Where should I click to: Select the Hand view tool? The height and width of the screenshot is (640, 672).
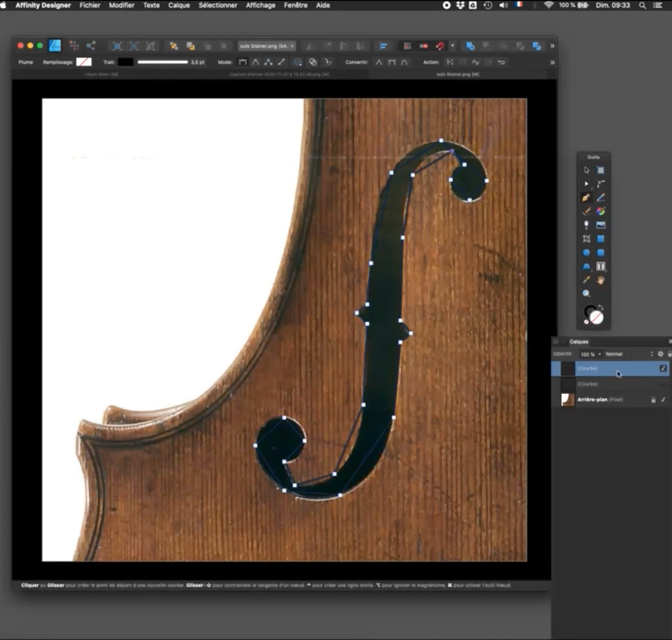[x=601, y=280]
